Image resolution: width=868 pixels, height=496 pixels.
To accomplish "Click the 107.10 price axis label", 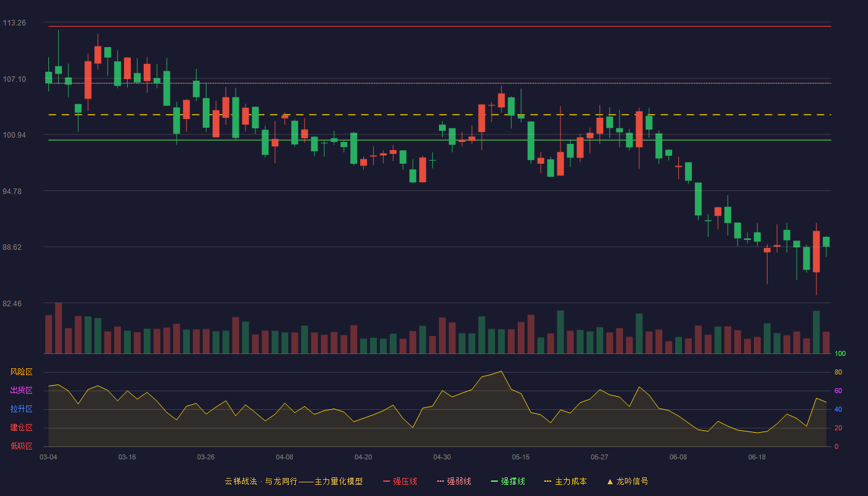I will tap(14, 79).
